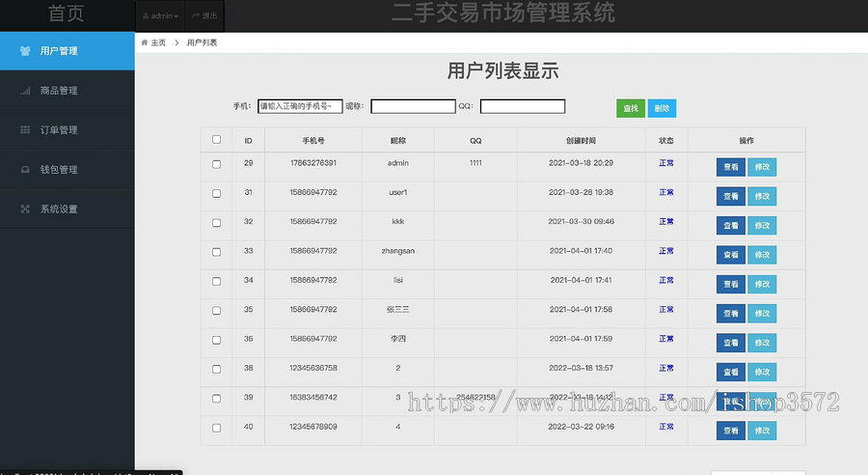The height and width of the screenshot is (475, 868).
Task: Focus the 手机 phone number input field
Action: coord(300,106)
